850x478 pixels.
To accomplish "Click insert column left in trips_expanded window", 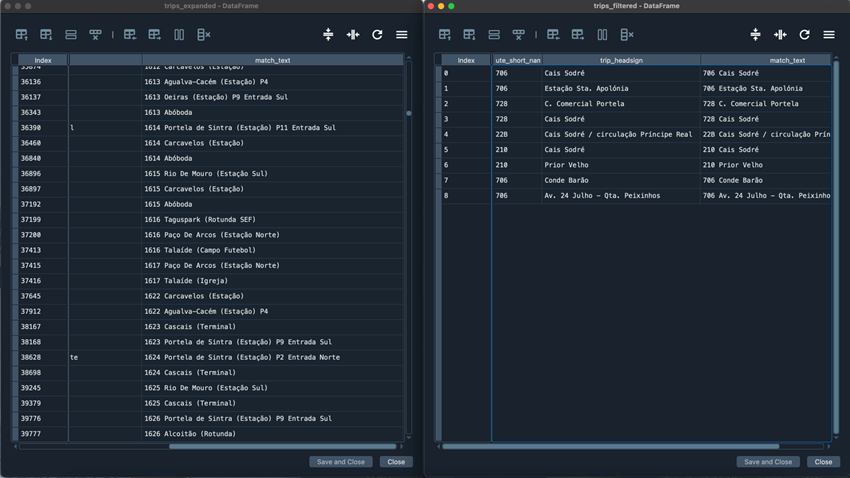I will pyautogui.click(x=130, y=35).
